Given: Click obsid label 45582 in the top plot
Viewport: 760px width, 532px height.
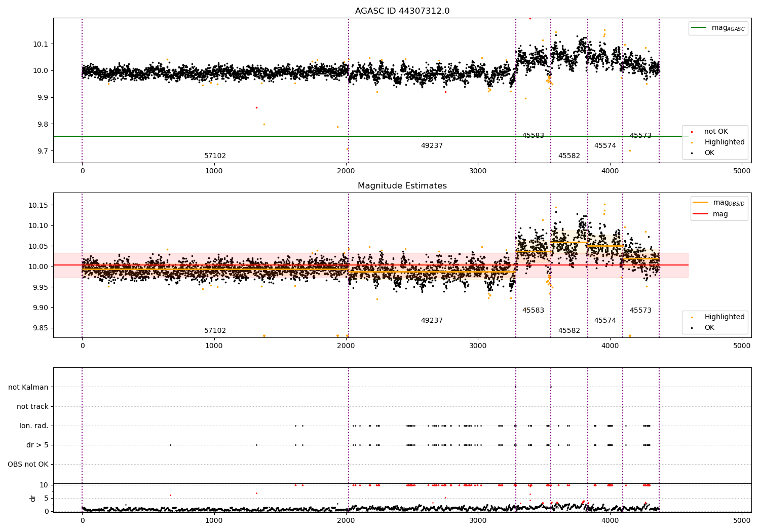Looking at the screenshot, I should (x=569, y=156).
